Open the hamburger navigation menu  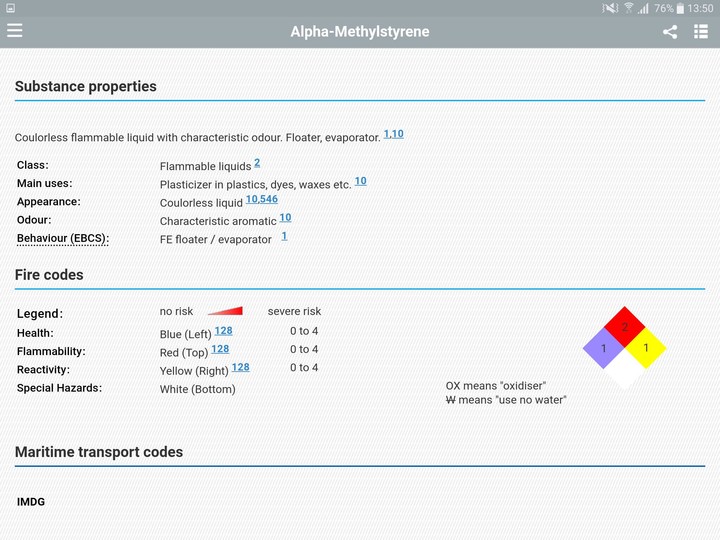click(x=15, y=31)
